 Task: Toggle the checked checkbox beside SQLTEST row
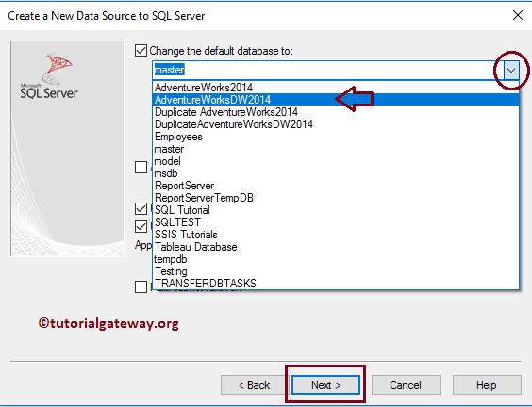141,226
